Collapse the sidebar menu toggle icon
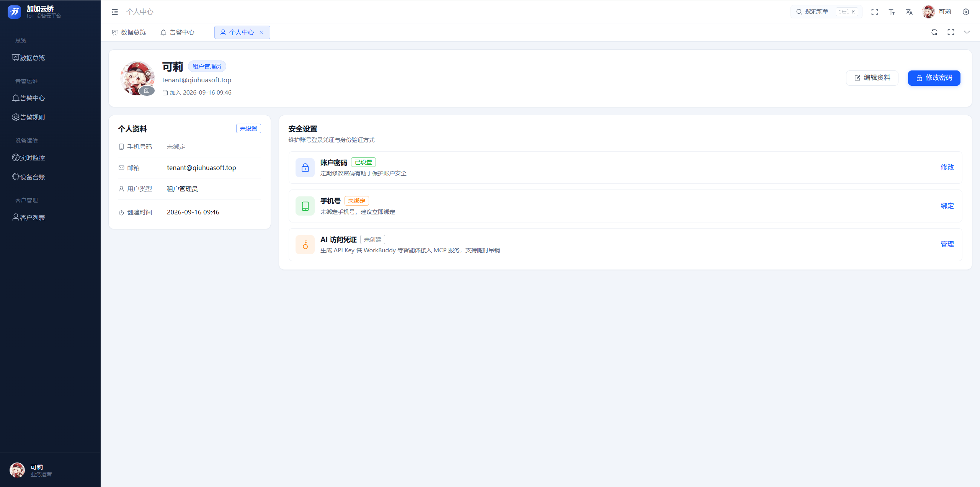This screenshot has height=487, width=980. click(115, 12)
